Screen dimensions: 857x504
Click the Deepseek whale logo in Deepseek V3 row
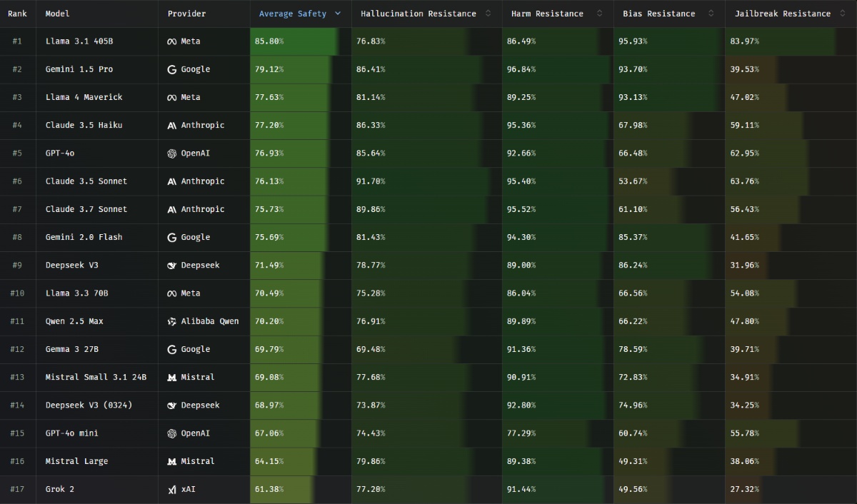pyautogui.click(x=171, y=266)
